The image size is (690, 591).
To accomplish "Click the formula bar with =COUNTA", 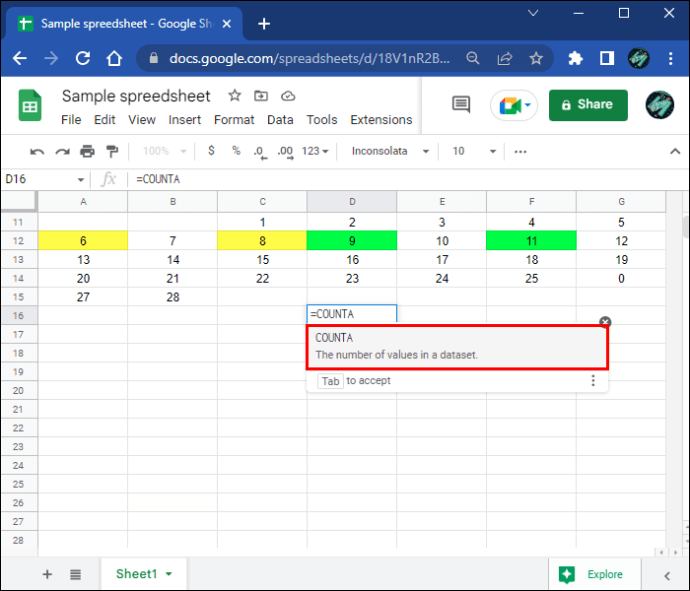I will tap(407, 180).
